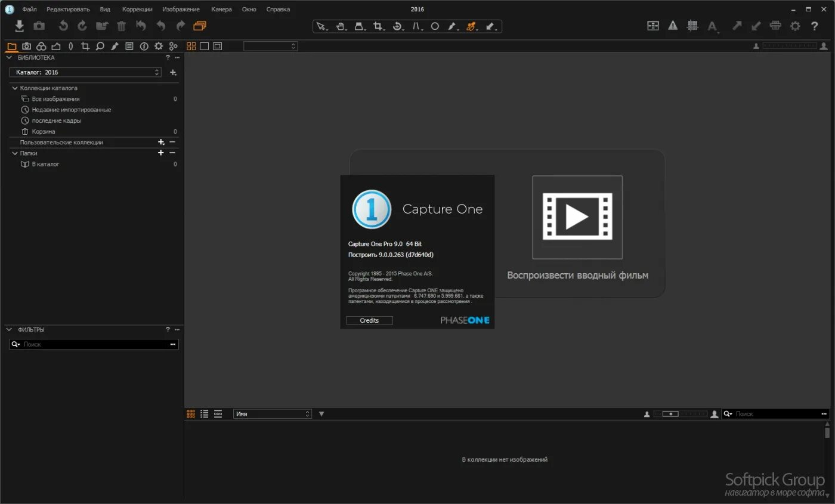The width and height of the screenshot is (835, 504).
Task: Open Preferences gear icon at top right
Action: (x=795, y=26)
